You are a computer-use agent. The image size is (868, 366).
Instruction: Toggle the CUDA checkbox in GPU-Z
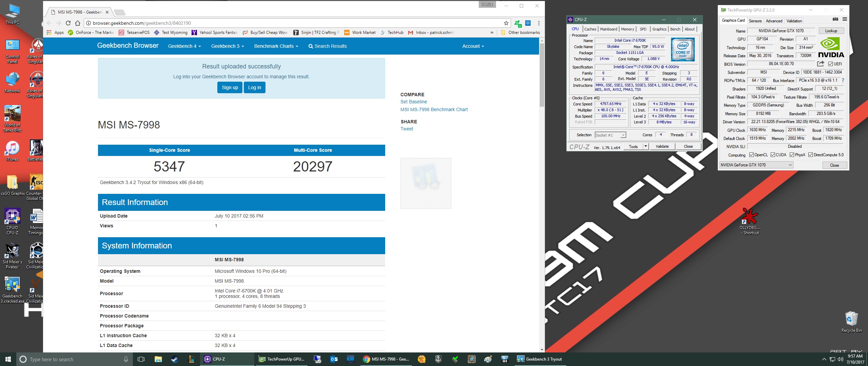773,155
